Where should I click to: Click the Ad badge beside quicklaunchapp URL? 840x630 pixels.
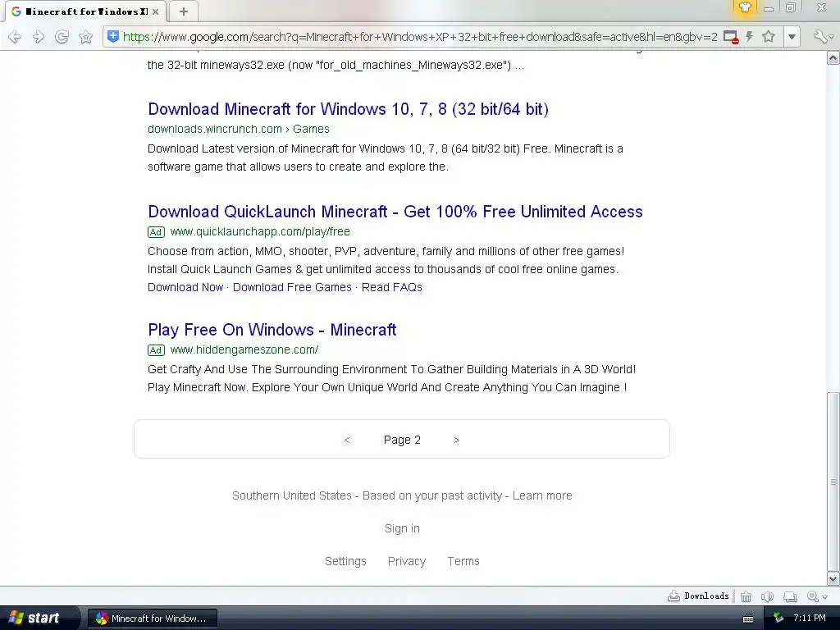pyautogui.click(x=156, y=232)
